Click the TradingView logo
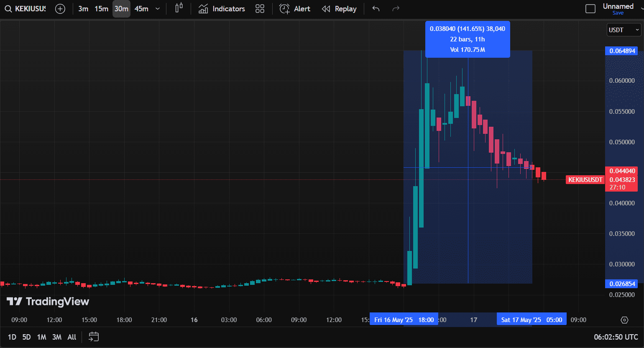 tap(48, 302)
